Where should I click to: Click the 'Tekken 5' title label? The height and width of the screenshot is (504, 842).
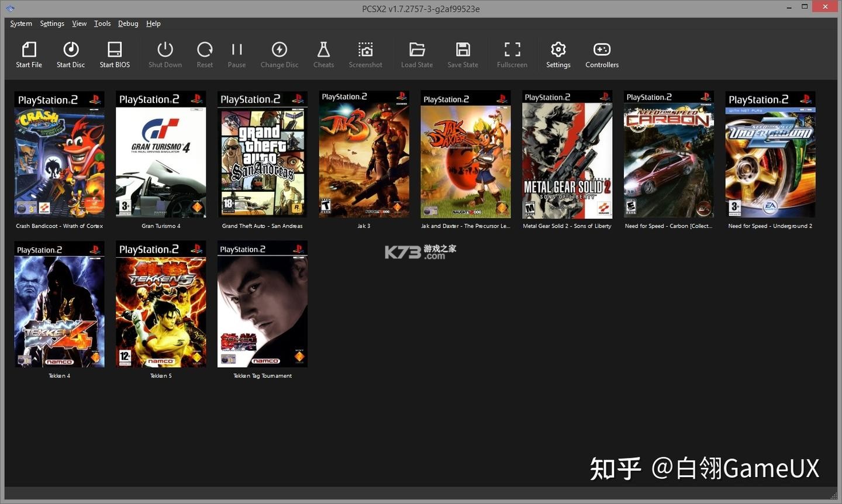click(161, 376)
